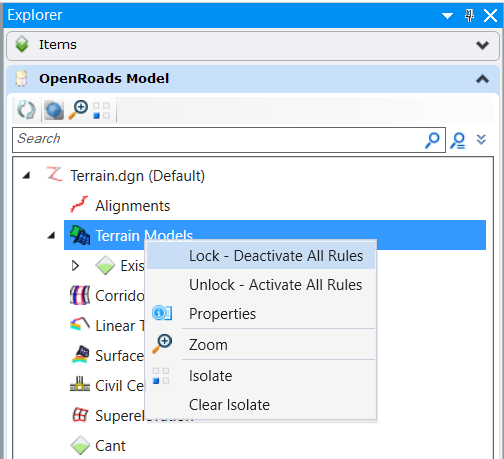Viewport: 504px width, 459px height.
Task: Click the Explorer title text
Action: 35,15
